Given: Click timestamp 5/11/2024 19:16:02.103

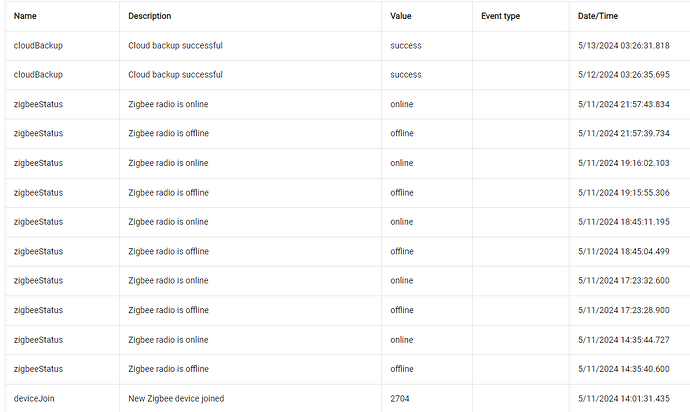Looking at the screenshot, I should 624,163.
